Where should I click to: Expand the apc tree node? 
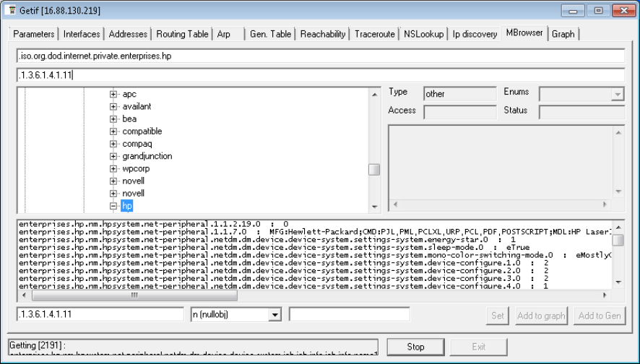tap(113, 95)
